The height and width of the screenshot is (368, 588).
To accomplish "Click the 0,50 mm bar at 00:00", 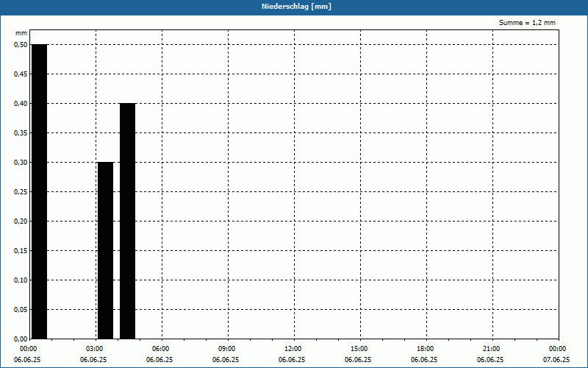I will pos(40,191).
